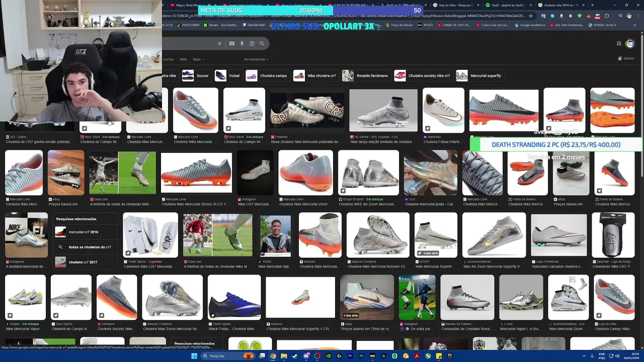Open the Black Friday blue chuteira image
The height and width of the screenshot is (362, 644).
(234, 298)
